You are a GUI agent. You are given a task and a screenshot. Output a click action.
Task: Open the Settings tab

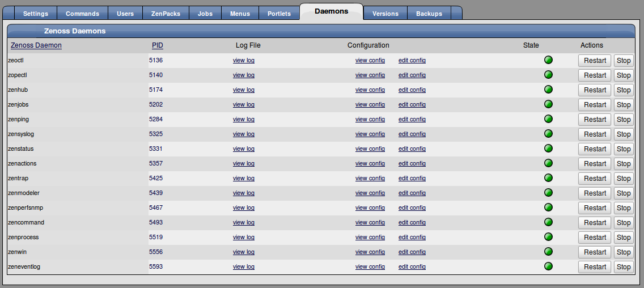(36, 14)
